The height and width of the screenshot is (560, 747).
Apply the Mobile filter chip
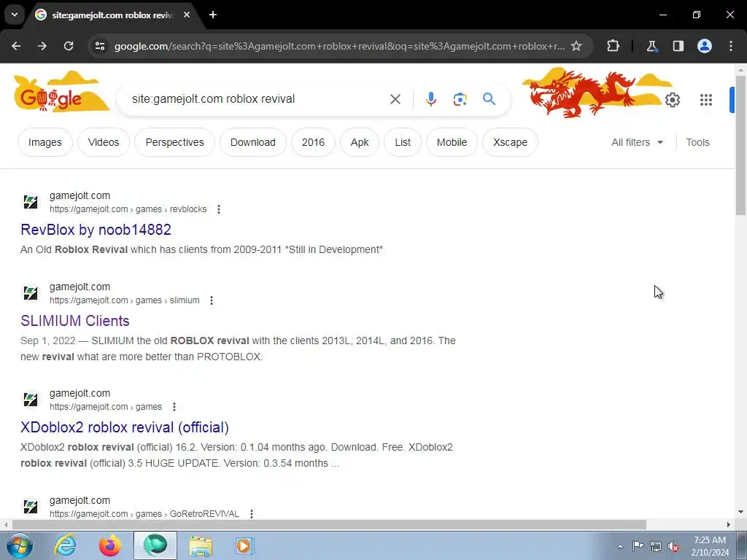tap(452, 142)
